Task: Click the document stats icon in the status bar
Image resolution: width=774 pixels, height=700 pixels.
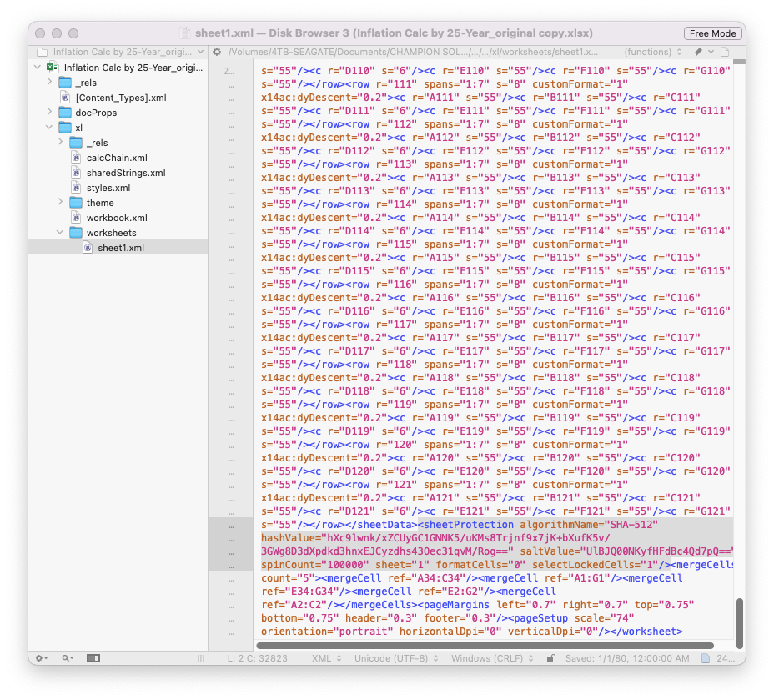Action: point(706,658)
